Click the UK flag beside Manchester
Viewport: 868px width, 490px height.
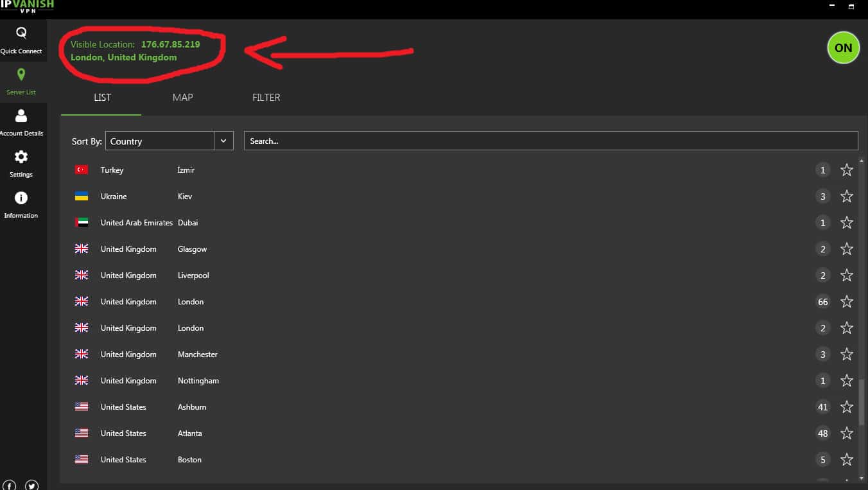(82, 354)
